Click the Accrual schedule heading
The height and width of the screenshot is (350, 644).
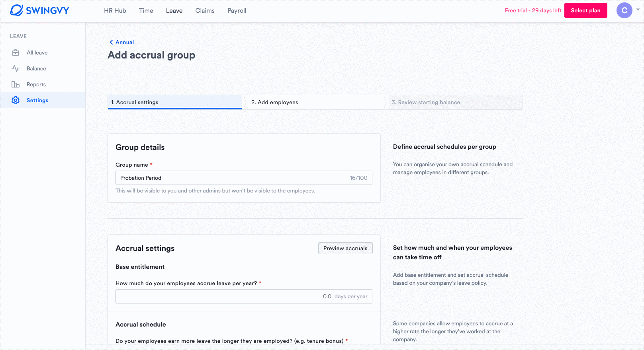pyautogui.click(x=141, y=325)
